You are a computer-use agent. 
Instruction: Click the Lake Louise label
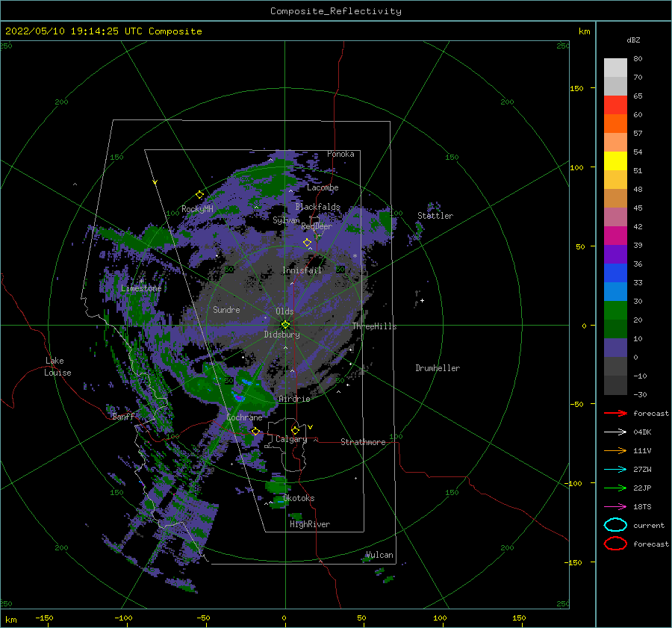[57, 367]
